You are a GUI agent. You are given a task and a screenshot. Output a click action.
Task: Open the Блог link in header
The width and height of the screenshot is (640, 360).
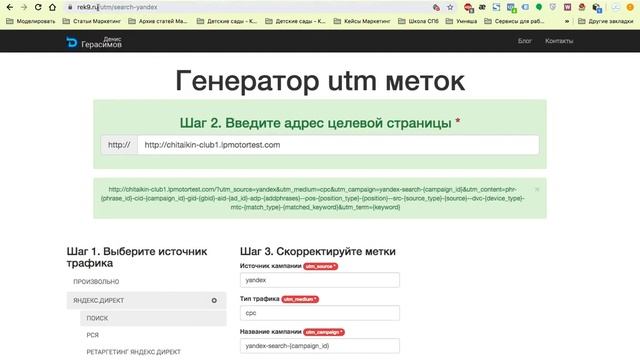[x=525, y=41]
